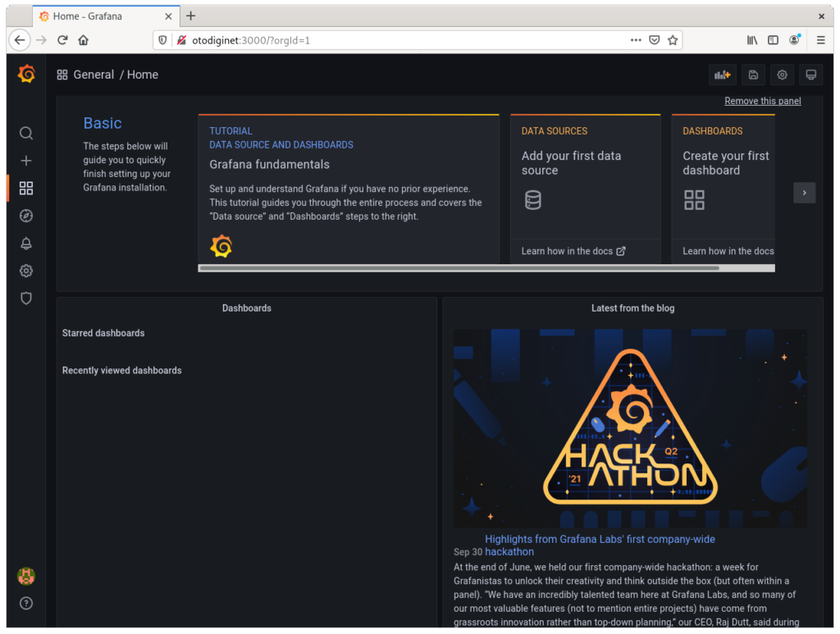
Task: Click Add your first data source
Action: [x=571, y=162]
